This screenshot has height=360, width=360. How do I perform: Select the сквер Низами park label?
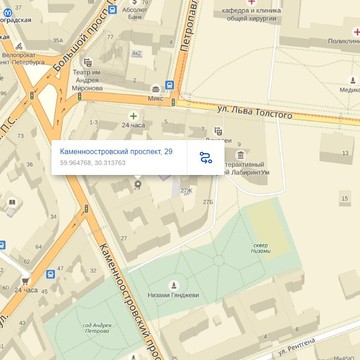(260, 248)
